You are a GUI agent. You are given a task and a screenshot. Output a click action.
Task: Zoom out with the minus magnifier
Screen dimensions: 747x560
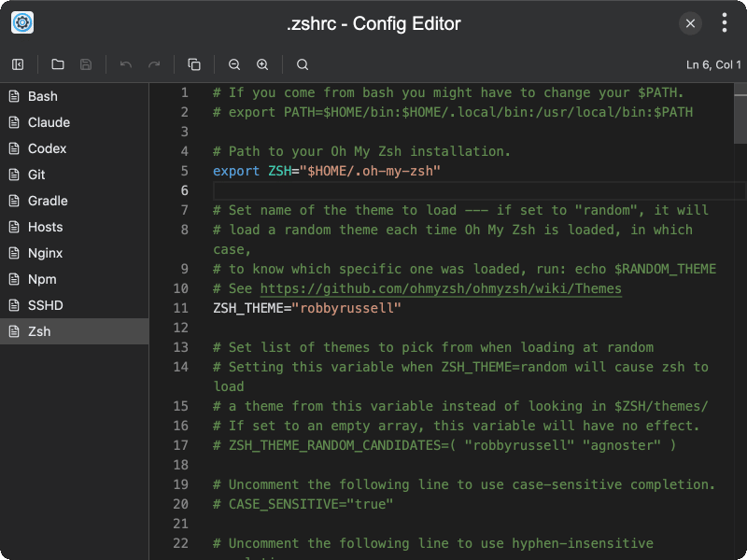(x=234, y=64)
